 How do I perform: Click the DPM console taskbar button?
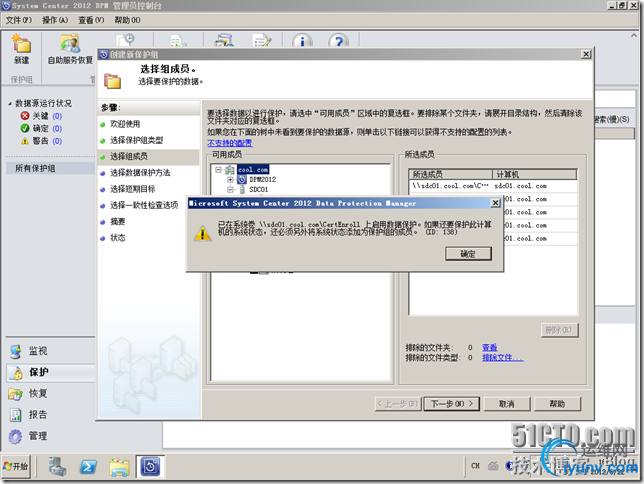[x=150, y=467]
